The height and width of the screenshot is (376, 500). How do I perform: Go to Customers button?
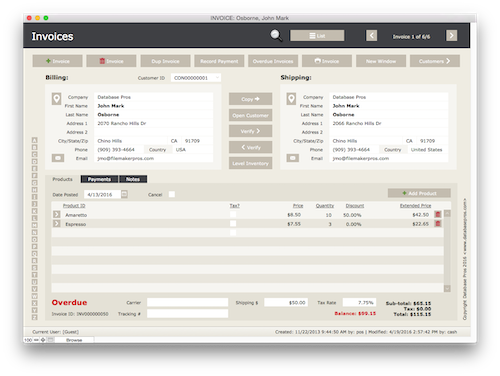click(435, 61)
